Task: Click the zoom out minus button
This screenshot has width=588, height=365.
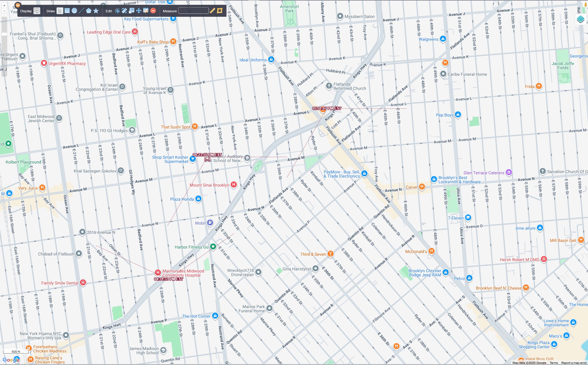Action: pos(4,11)
